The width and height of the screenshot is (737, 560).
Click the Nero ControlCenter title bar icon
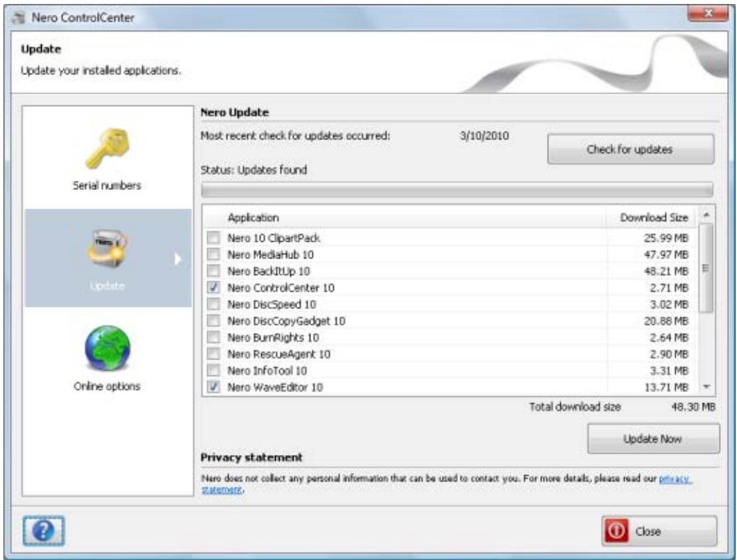click(19, 18)
